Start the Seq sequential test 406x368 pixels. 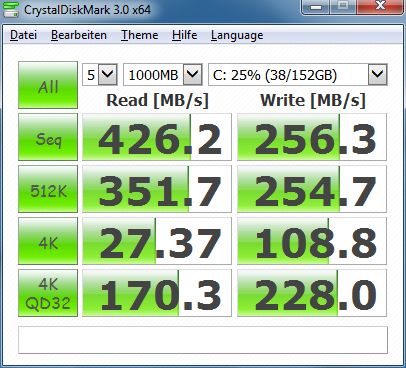48,137
